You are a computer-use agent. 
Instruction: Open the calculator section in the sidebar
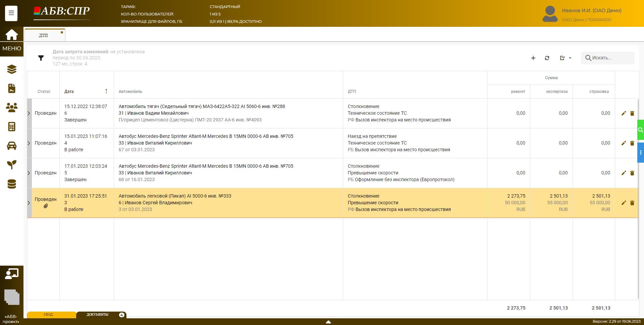point(11,127)
